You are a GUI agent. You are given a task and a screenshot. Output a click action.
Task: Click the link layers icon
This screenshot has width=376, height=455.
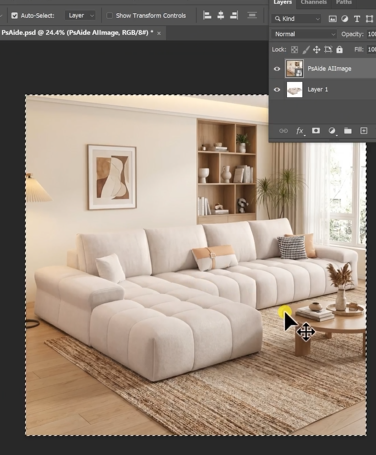point(283,131)
